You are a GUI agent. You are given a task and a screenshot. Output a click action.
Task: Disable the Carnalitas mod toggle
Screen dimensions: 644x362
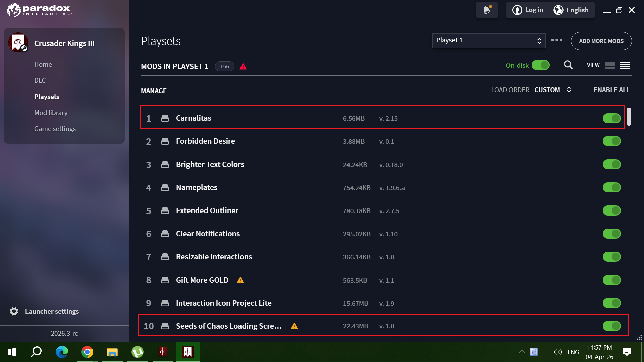click(x=612, y=118)
